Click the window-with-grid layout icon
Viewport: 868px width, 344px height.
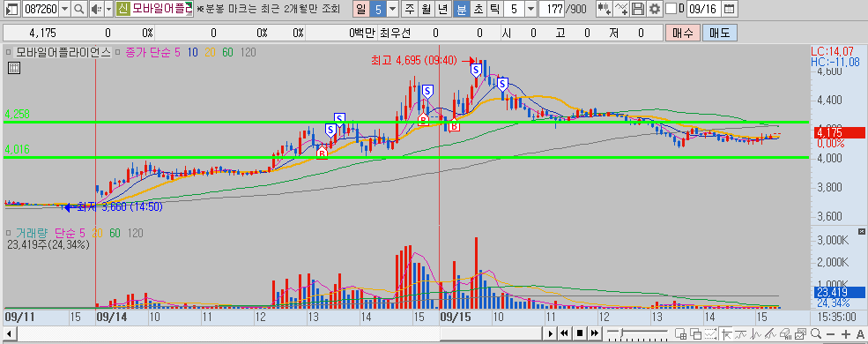[681, 333]
